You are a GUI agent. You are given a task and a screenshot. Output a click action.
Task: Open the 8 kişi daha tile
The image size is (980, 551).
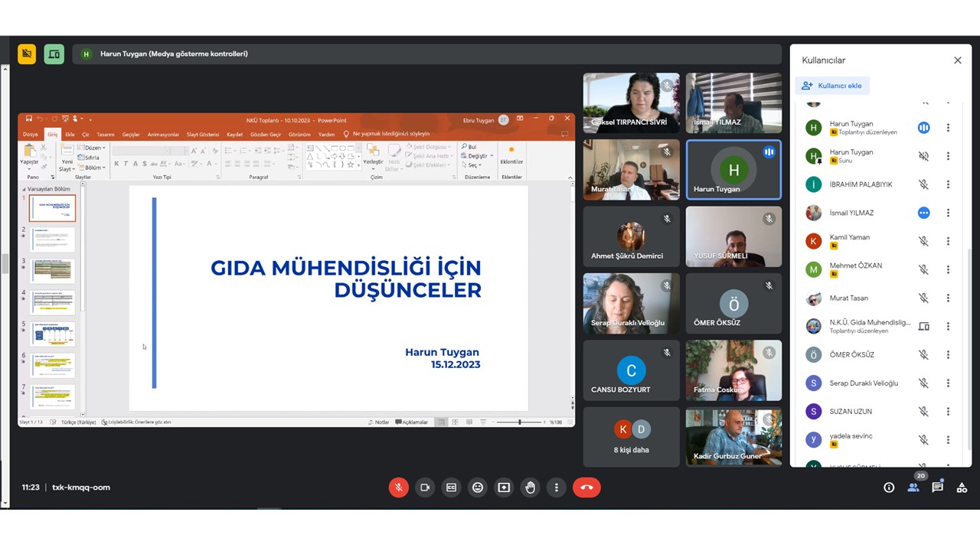point(631,436)
